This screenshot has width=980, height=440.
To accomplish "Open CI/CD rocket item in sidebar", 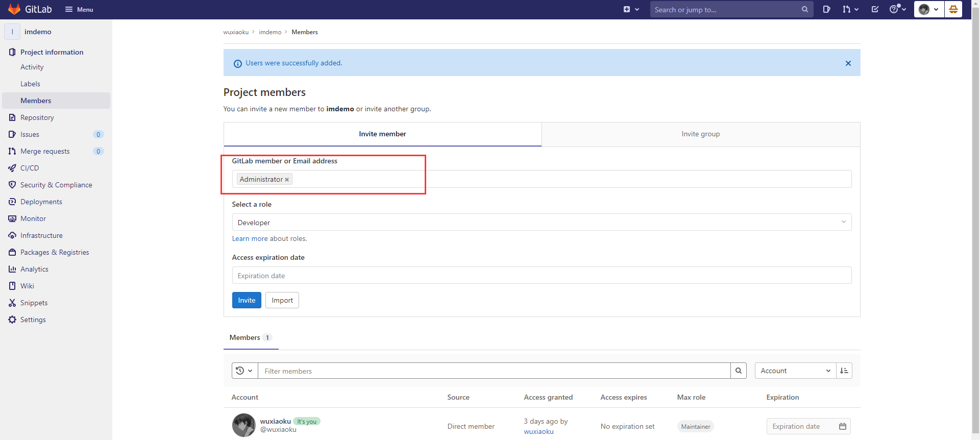I will 30,168.
